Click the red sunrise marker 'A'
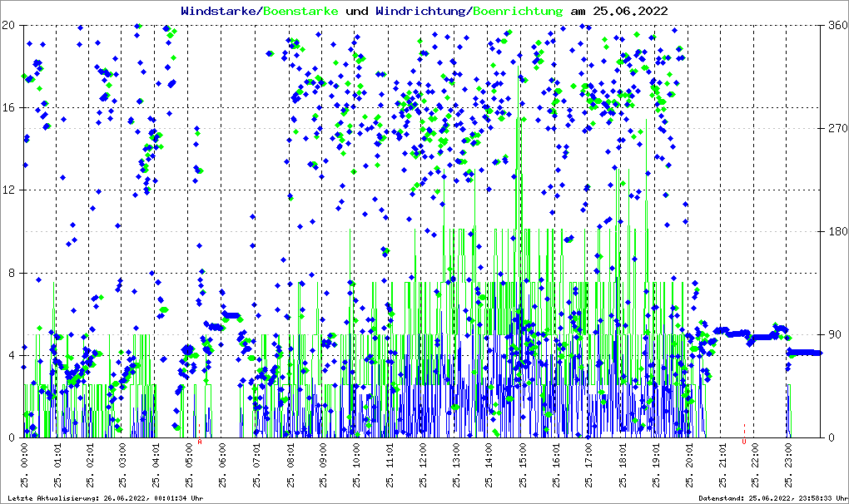 pyautogui.click(x=200, y=442)
